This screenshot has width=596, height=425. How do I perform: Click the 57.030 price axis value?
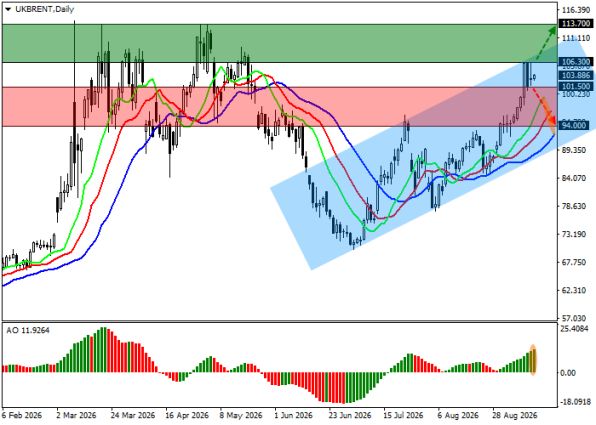[574, 318]
